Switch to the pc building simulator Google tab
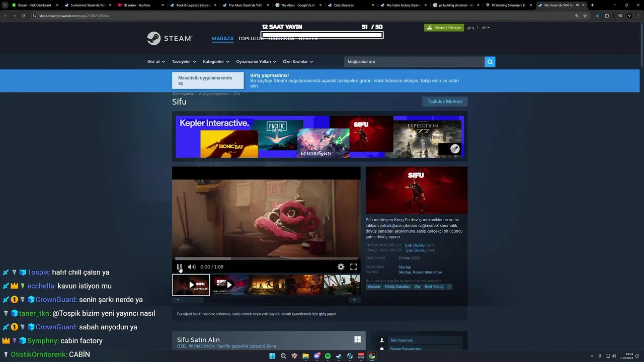Screen dimensions: 644x362 tap(455, 5)
